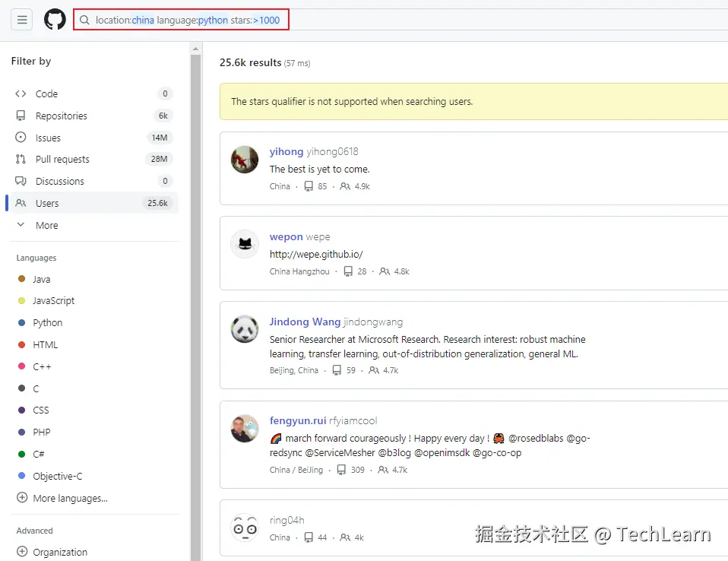Click ring04h's 4k followers icon
This screenshot has width=728, height=561.
pyautogui.click(x=345, y=537)
